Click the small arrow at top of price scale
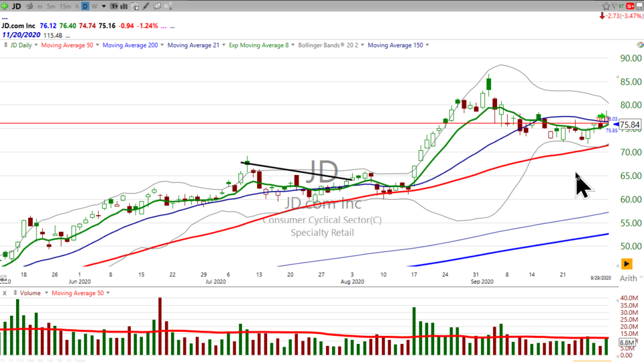Viewport: 644px width, 362px height. coord(617,76)
